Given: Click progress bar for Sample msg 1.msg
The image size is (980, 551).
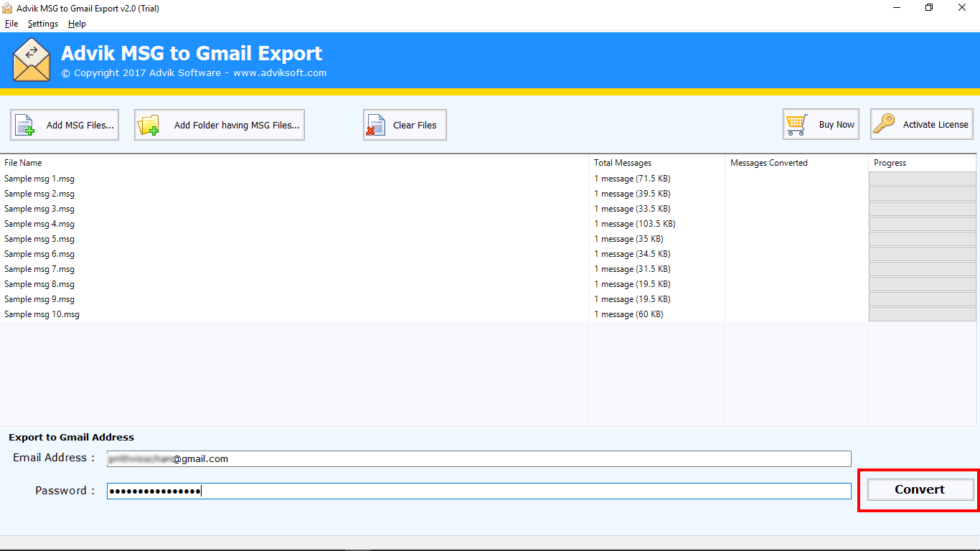Looking at the screenshot, I should tap(923, 179).
